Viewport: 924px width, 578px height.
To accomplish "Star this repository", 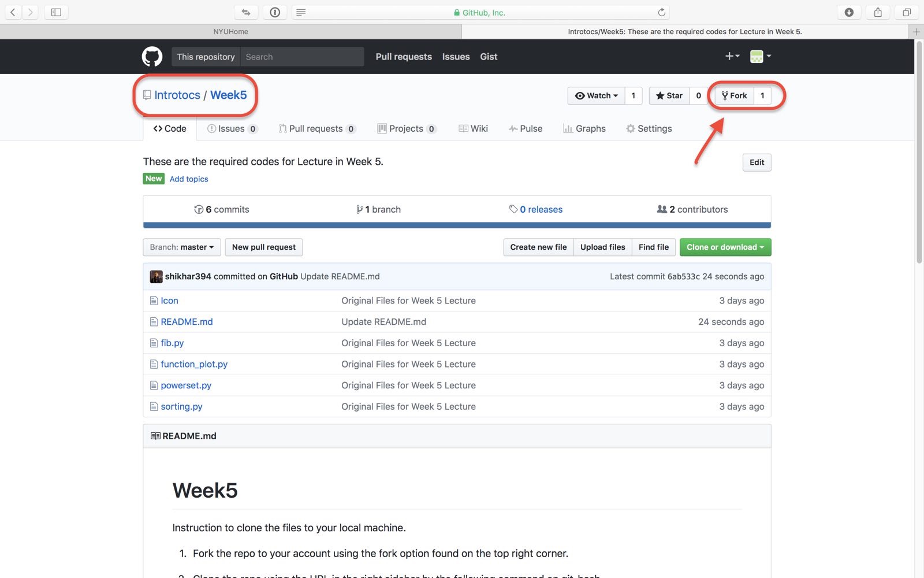I will pyautogui.click(x=669, y=95).
